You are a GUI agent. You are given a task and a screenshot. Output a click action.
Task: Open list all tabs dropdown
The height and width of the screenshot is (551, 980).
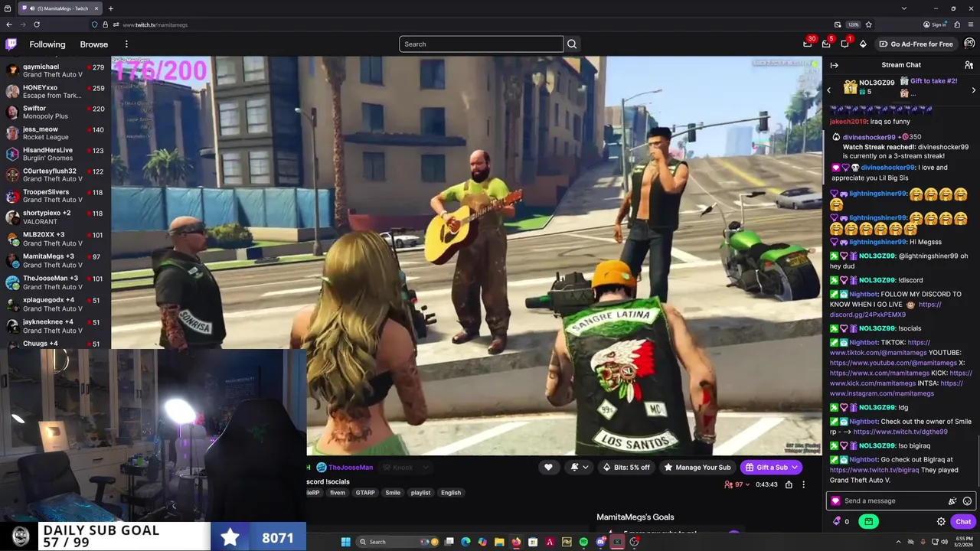(x=904, y=8)
